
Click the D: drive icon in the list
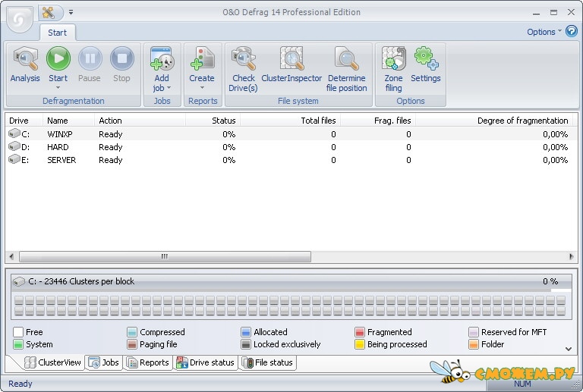[14, 146]
